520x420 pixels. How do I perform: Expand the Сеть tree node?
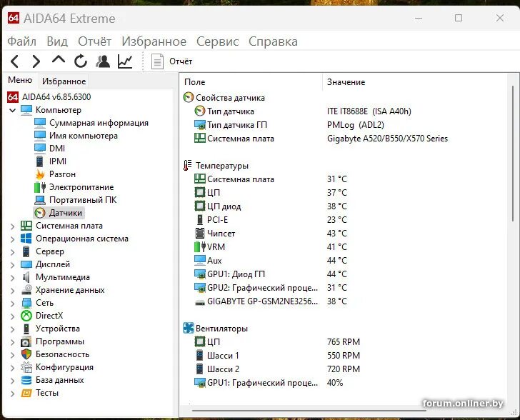point(13,304)
